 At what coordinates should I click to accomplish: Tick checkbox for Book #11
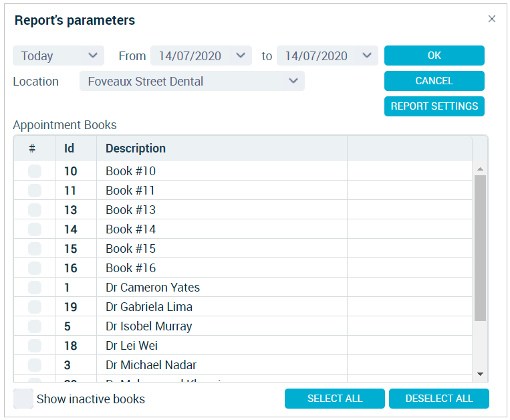pos(35,191)
